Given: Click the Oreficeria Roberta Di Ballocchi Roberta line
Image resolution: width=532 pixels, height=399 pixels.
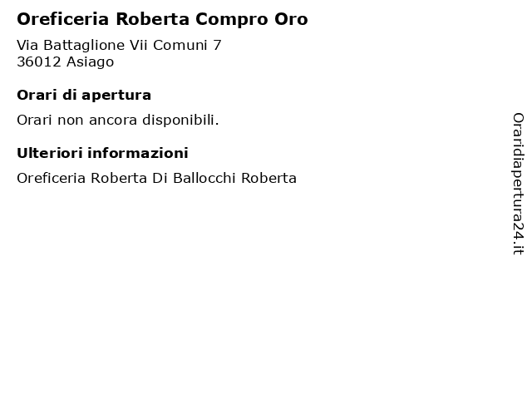Looking at the screenshot, I should coord(157,178).
